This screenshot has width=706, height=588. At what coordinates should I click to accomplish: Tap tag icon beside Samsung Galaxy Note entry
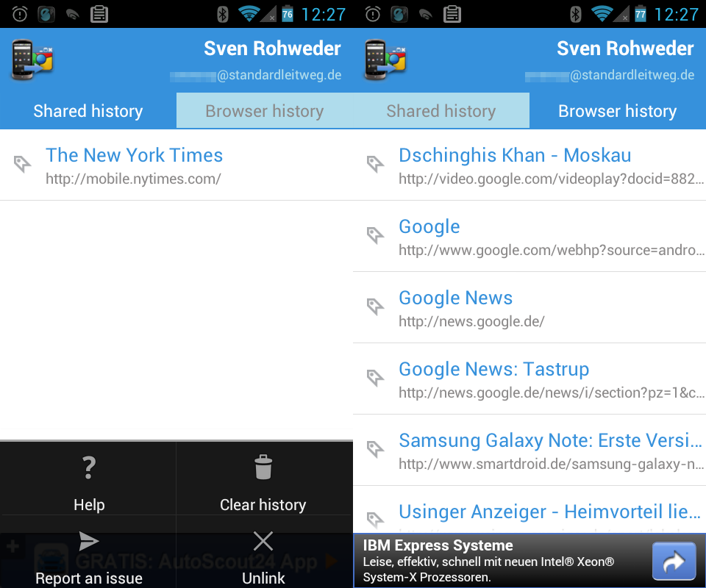coord(375,448)
